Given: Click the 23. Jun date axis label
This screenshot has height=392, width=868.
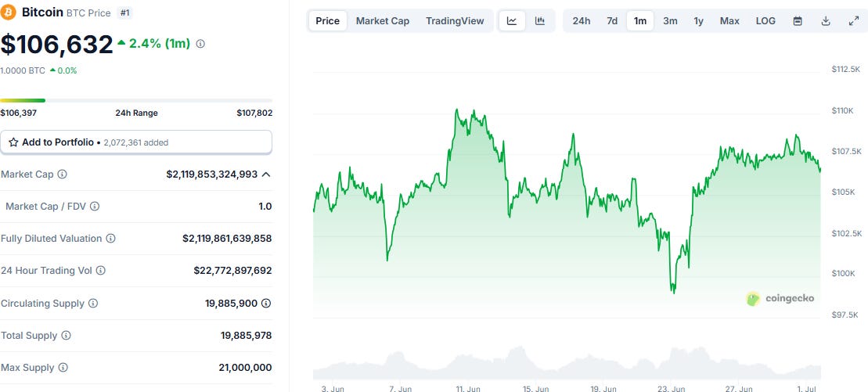Looking at the screenshot, I should tap(672, 389).
